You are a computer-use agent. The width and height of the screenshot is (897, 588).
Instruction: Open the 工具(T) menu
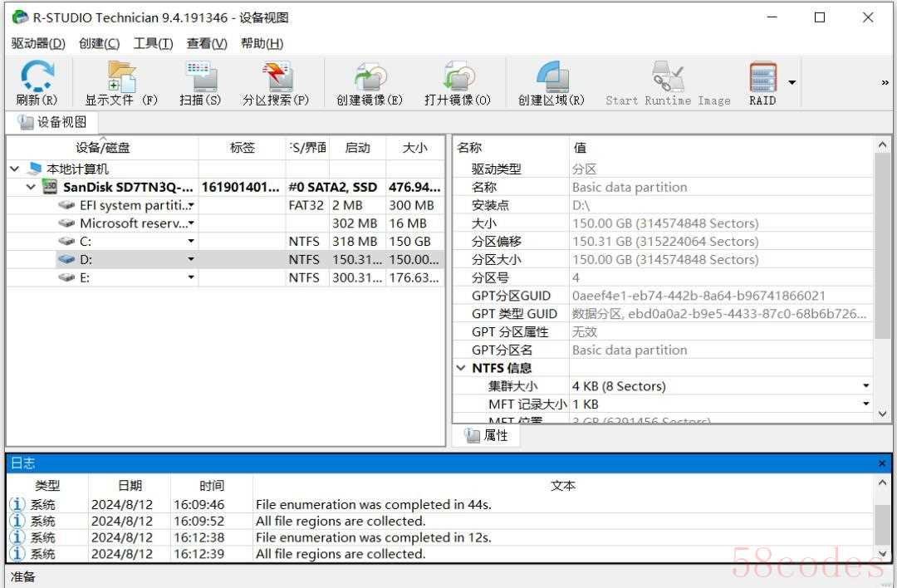click(x=153, y=44)
